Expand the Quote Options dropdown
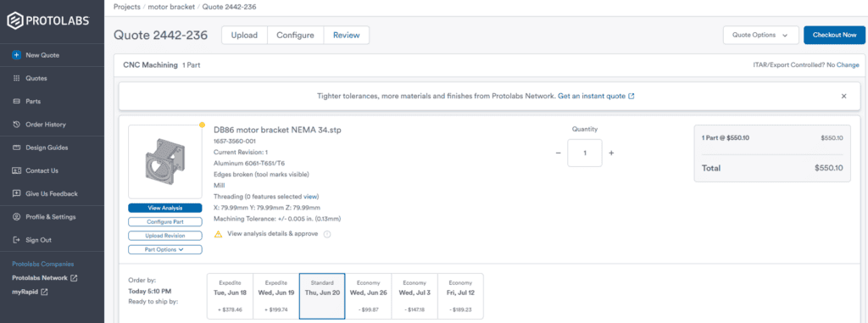Screen dimensions: 868x323 [760, 35]
